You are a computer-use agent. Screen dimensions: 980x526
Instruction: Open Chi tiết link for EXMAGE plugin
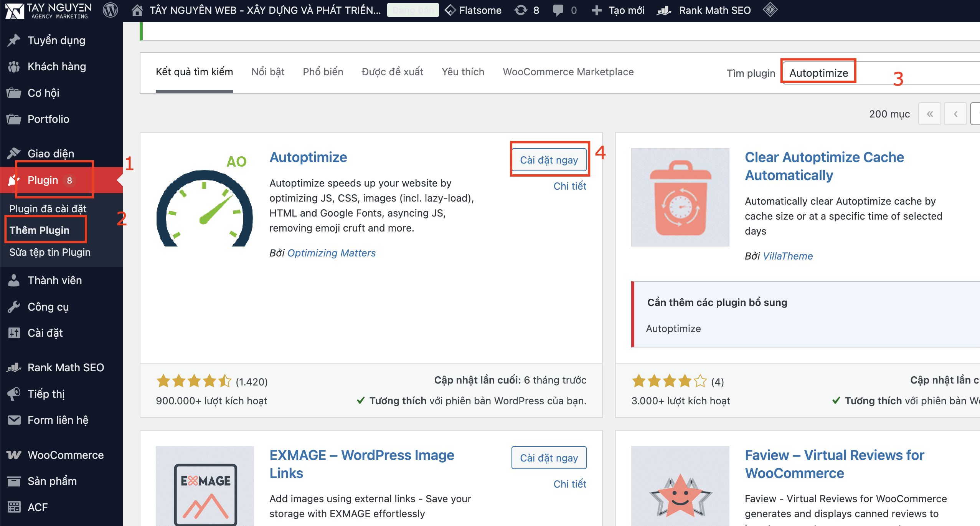[x=569, y=484]
